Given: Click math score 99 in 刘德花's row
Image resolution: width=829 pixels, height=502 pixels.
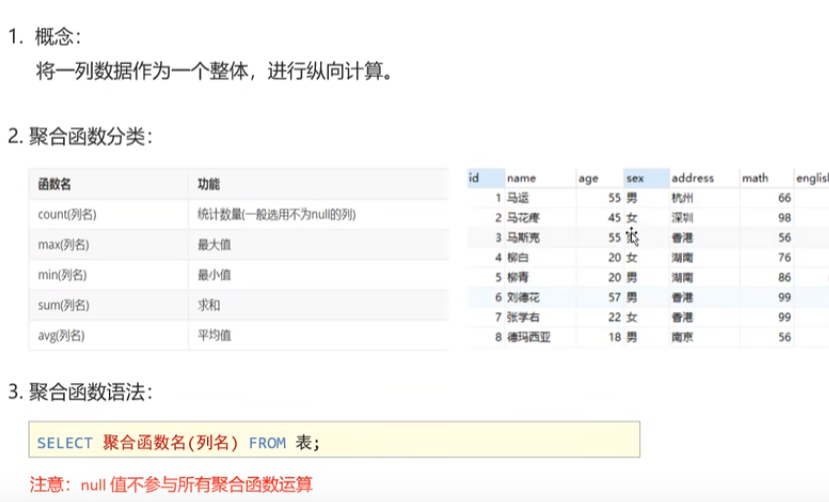Looking at the screenshot, I should coord(784,298).
